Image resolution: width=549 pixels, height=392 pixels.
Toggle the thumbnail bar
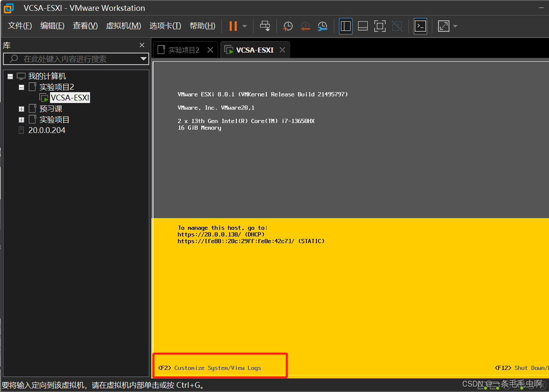pos(363,26)
